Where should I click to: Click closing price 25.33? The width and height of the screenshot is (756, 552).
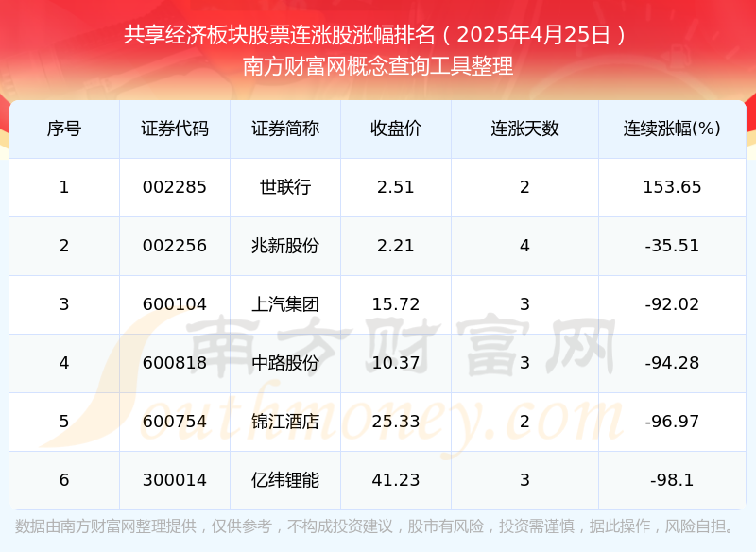[x=396, y=422]
